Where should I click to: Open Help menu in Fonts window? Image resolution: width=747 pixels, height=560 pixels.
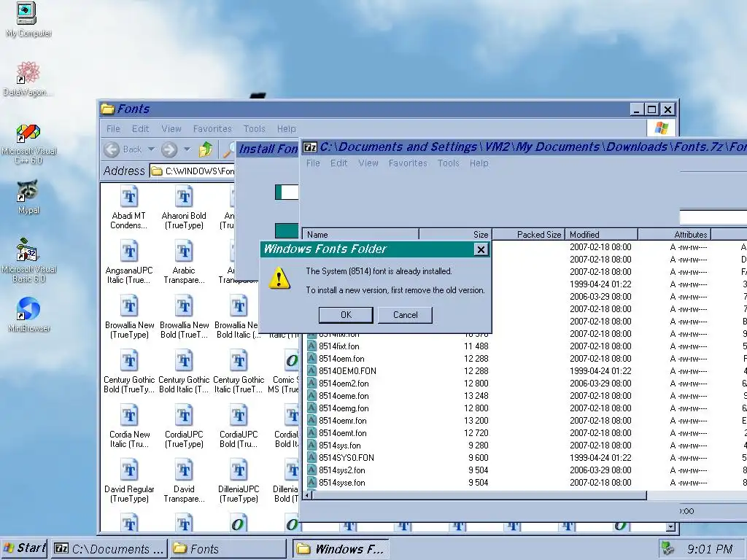coord(286,128)
